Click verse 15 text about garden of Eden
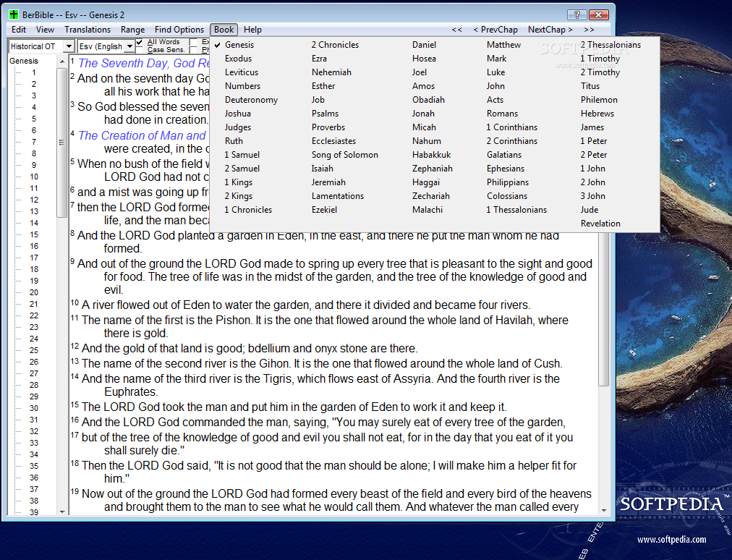This screenshot has height=560, width=732. [x=294, y=407]
